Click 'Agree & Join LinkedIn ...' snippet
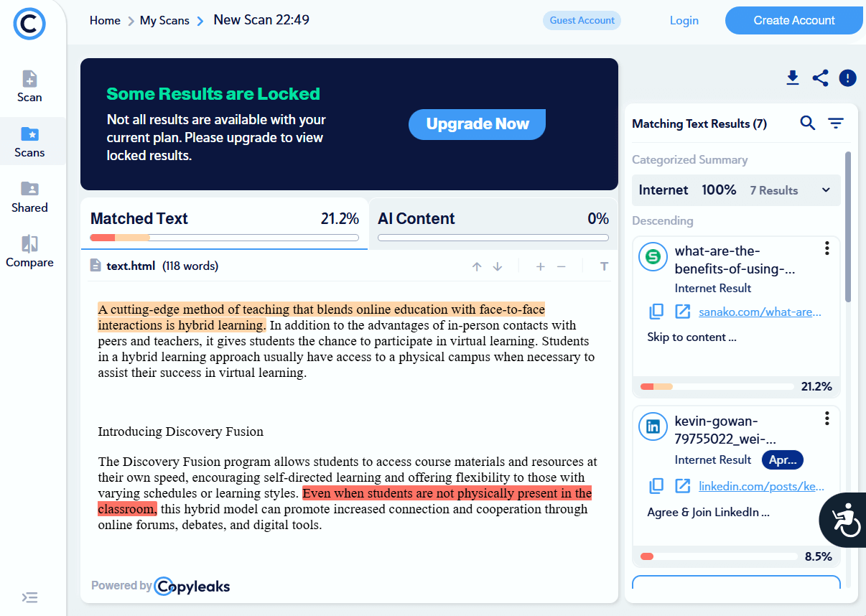 tap(708, 513)
